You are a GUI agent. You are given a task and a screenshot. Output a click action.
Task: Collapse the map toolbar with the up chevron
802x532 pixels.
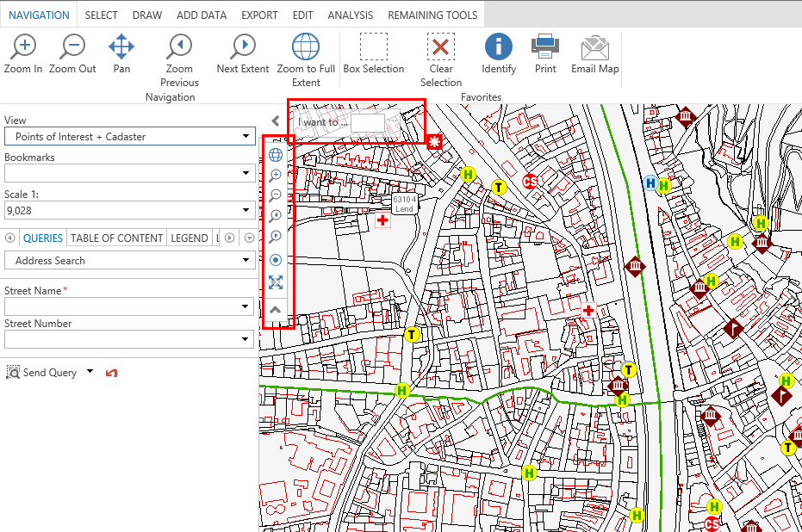[276, 308]
